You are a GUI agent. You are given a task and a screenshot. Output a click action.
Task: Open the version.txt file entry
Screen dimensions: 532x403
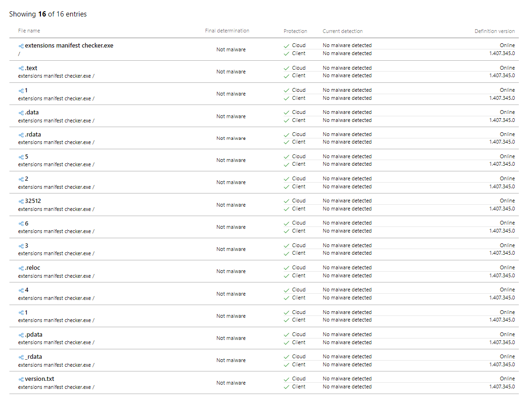40,379
